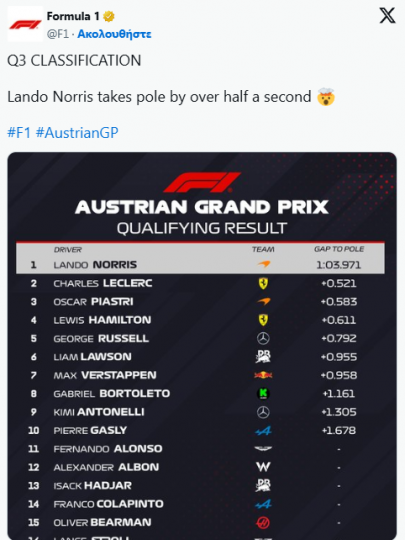The width and height of the screenshot is (405, 540).
Task: Click the Mercedes star next to Russell
Action: 263,339
